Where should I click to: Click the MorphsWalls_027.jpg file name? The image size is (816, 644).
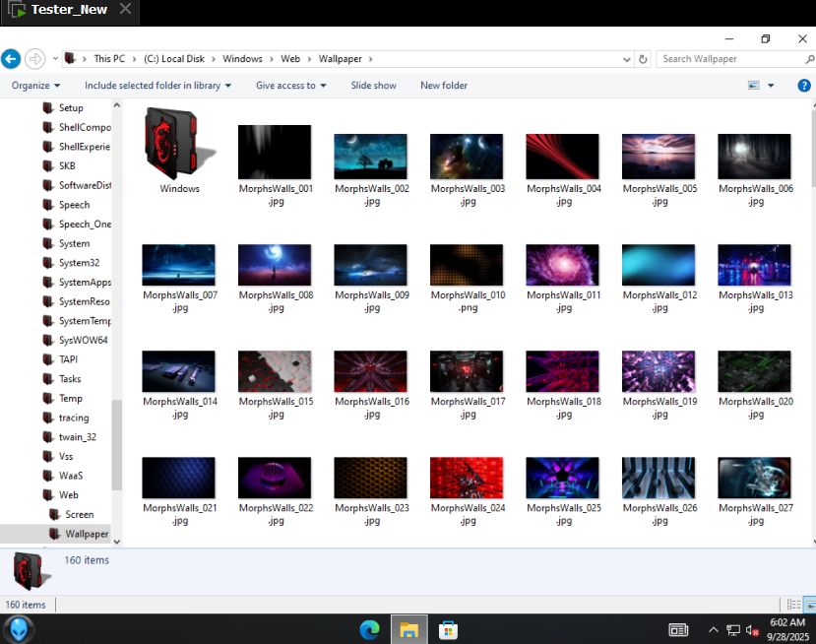click(756, 514)
